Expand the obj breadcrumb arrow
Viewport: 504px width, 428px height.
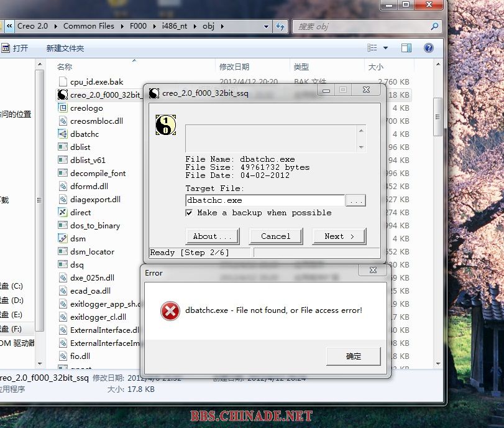pyautogui.click(x=222, y=26)
